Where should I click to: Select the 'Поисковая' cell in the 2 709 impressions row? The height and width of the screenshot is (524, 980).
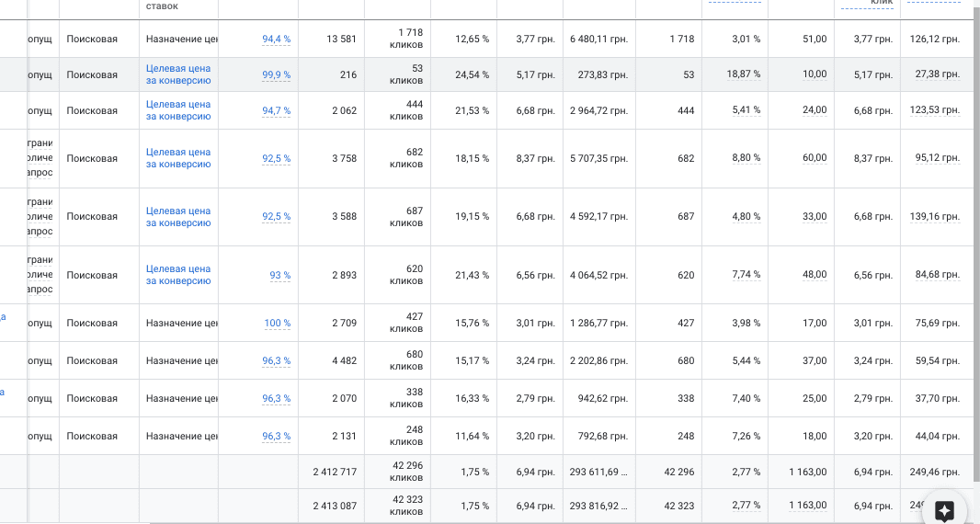point(92,324)
